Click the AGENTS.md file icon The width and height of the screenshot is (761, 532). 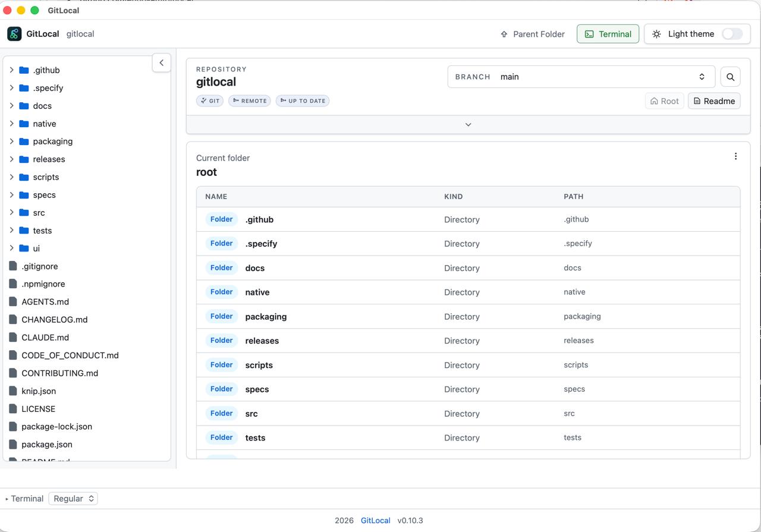(13, 302)
